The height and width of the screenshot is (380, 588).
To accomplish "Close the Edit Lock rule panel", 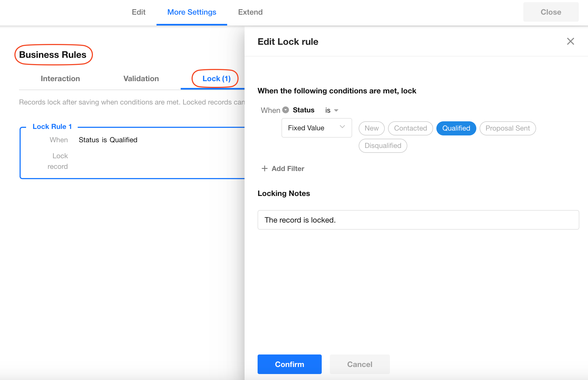I will 570,41.
